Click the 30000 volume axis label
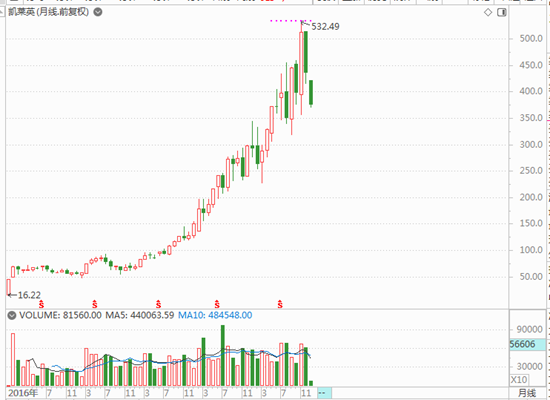The height and width of the screenshot is (400, 550). [529, 367]
